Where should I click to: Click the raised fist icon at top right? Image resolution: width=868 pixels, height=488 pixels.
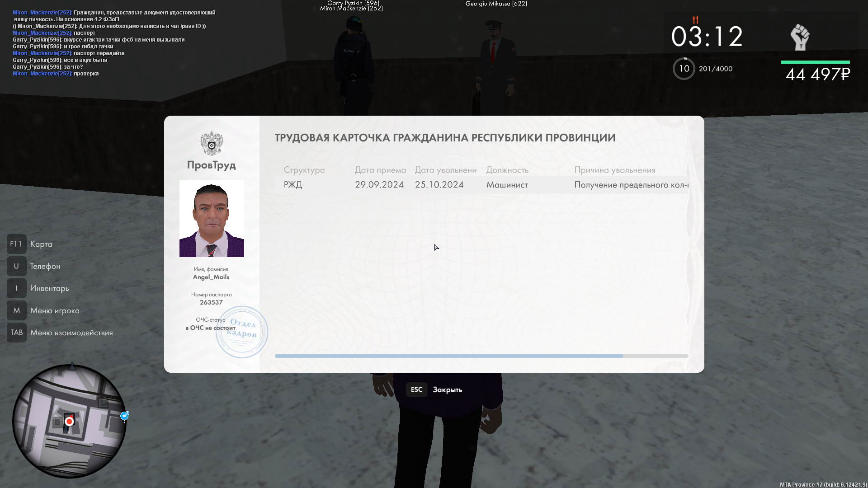(800, 37)
